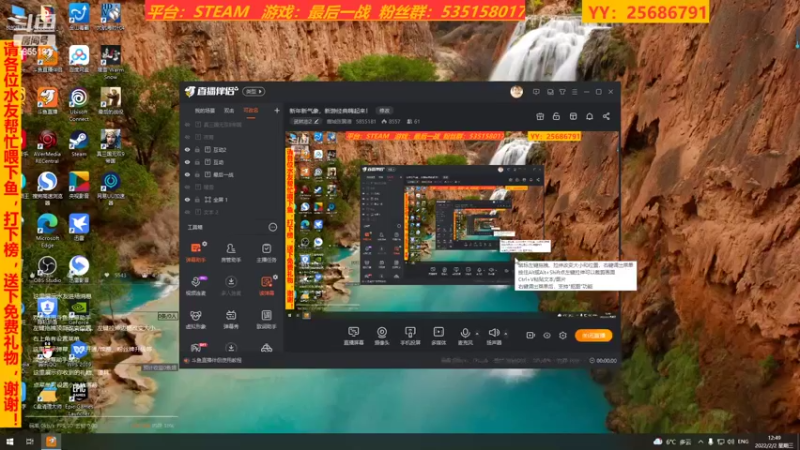The image size is (800, 450).
Task: Open the notification bell above preview
Action: (589, 116)
